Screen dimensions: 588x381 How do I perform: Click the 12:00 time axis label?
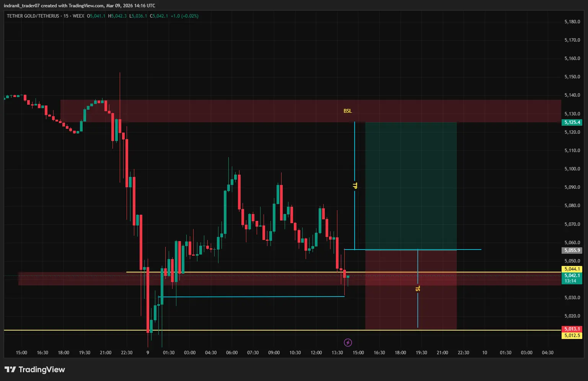(316, 352)
